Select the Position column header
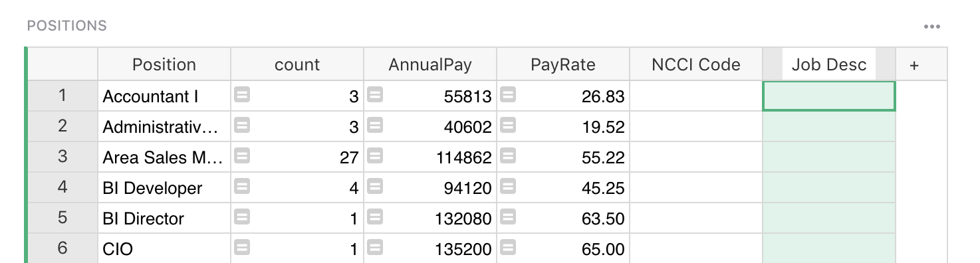 [x=164, y=64]
